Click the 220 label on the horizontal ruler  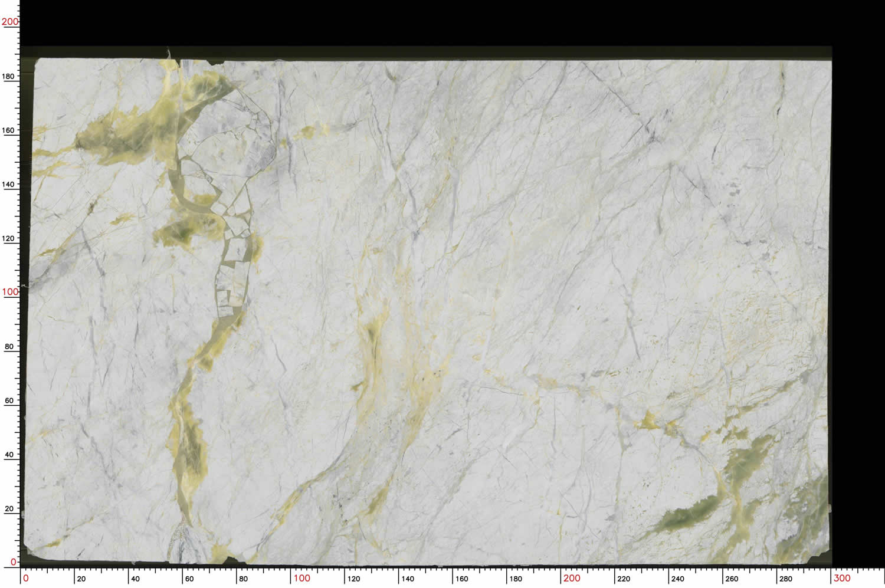624,579
